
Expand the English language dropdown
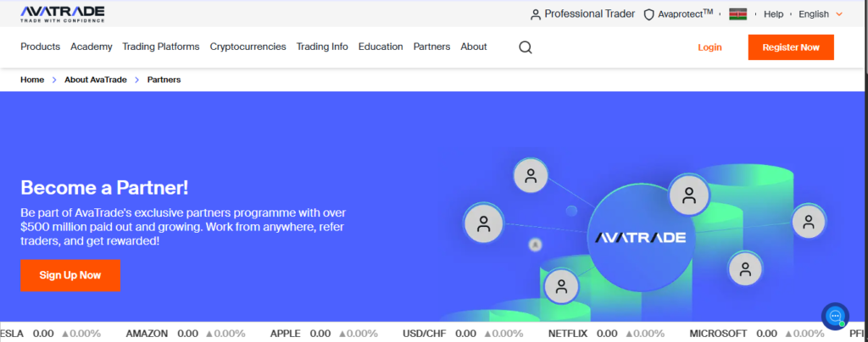[x=821, y=14]
